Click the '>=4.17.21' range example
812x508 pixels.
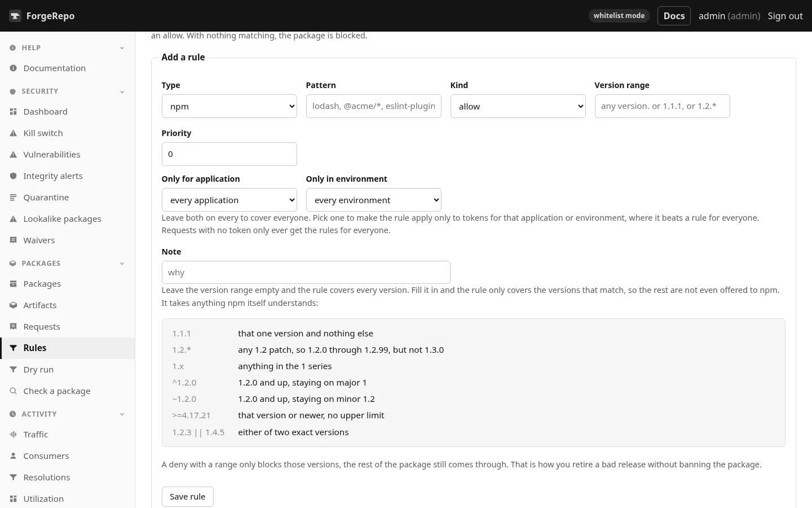pos(191,415)
